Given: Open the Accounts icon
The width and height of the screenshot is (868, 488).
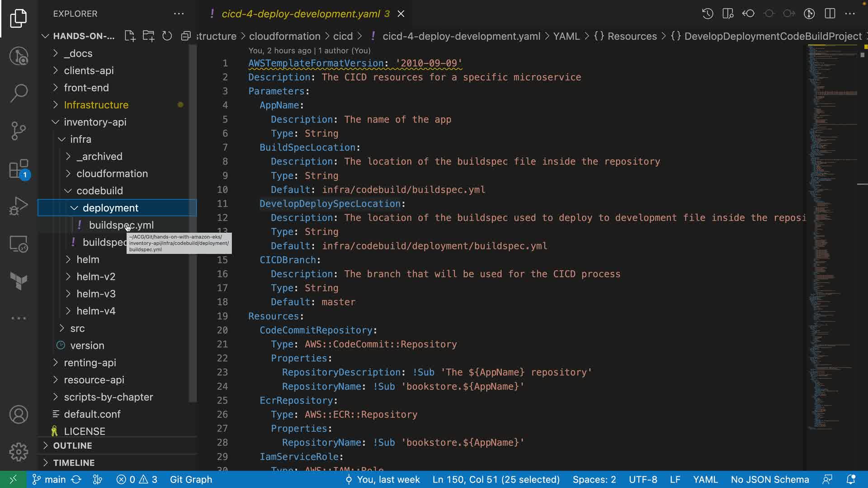Looking at the screenshot, I should [x=19, y=414].
